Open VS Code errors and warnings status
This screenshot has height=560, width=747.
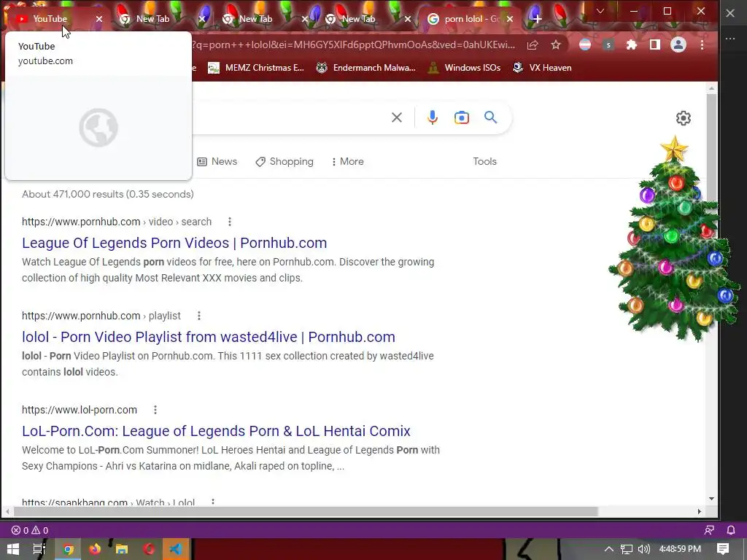click(29, 530)
